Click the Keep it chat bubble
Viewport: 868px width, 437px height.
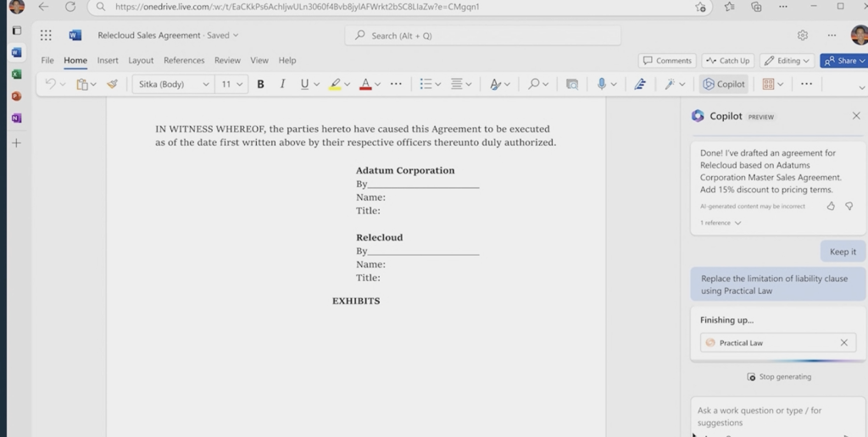843,252
